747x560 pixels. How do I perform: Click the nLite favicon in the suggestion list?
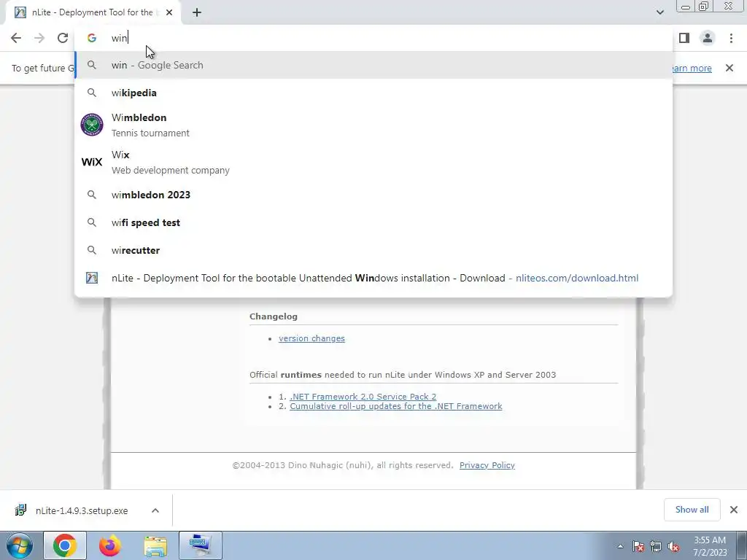click(x=92, y=278)
